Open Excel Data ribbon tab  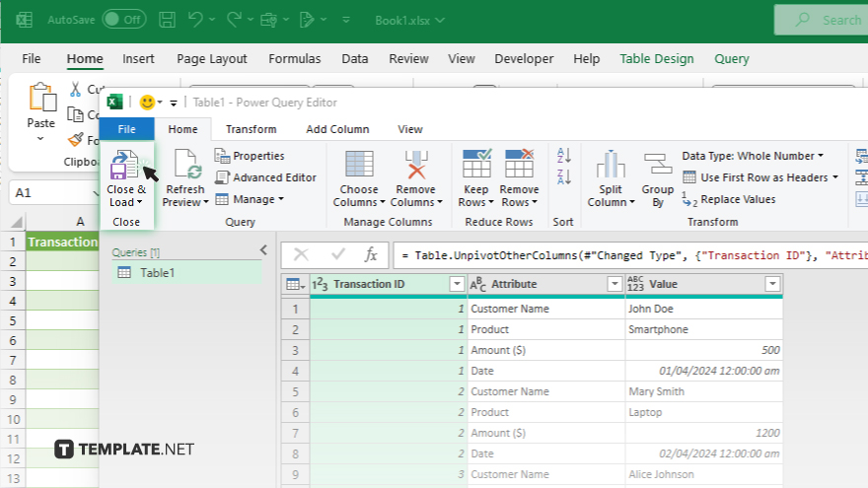pyautogui.click(x=355, y=58)
